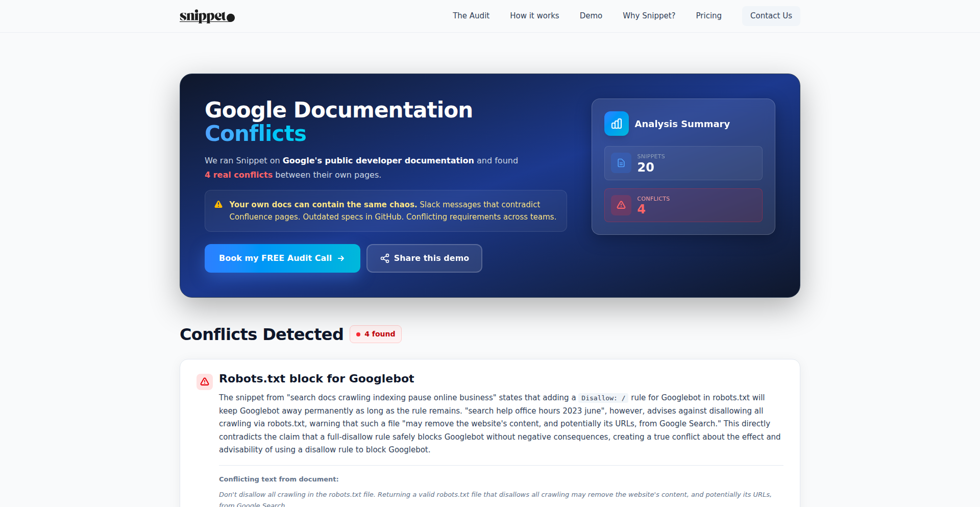Open the Why Snippet? page
The width and height of the screenshot is (980, 507).
(649, 16)
